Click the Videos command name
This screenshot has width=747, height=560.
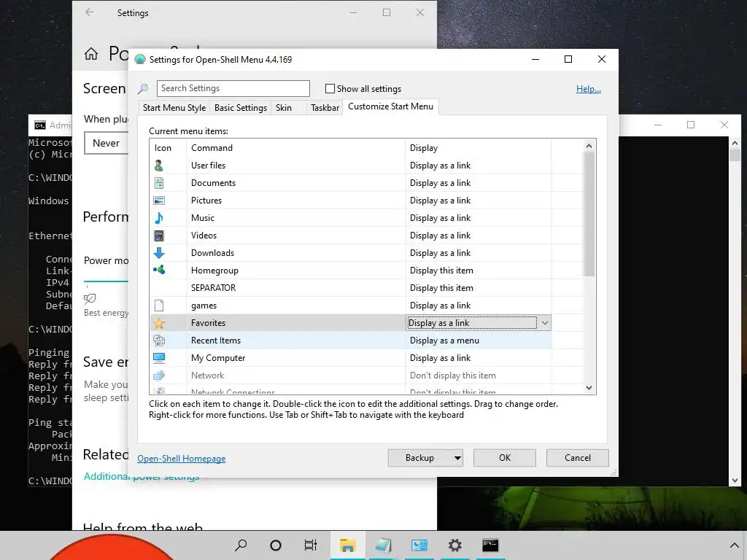pos(204,236)
